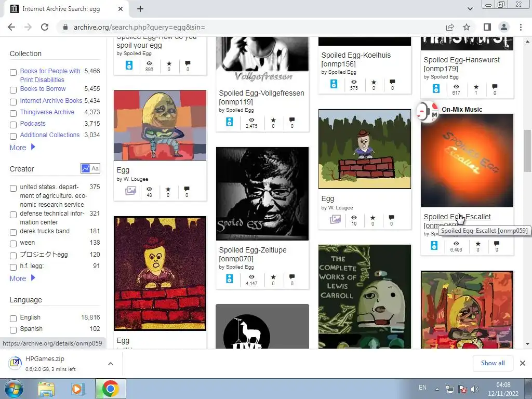The image size is (532, 399).
Task: Click the EN language indicator in the tray
Action: [x=422, y=388]
